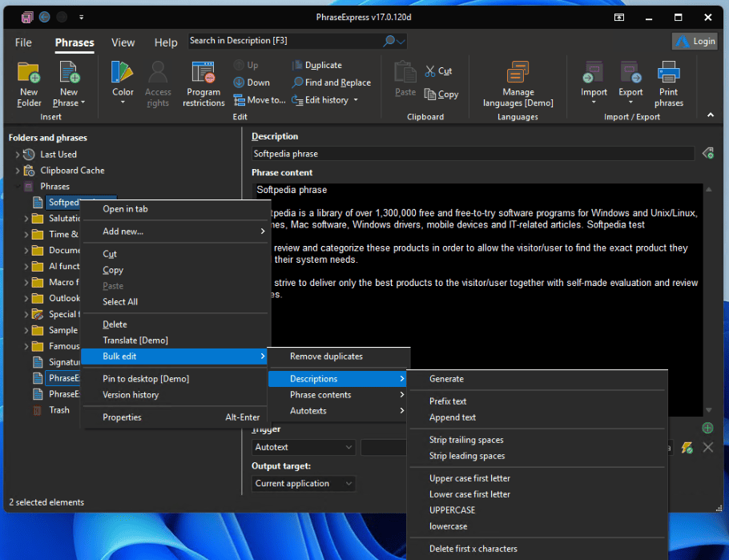Viewport: 729px width, 560px height.
Task: Click the Duplicate ribbon command
Action: (317, 65)
